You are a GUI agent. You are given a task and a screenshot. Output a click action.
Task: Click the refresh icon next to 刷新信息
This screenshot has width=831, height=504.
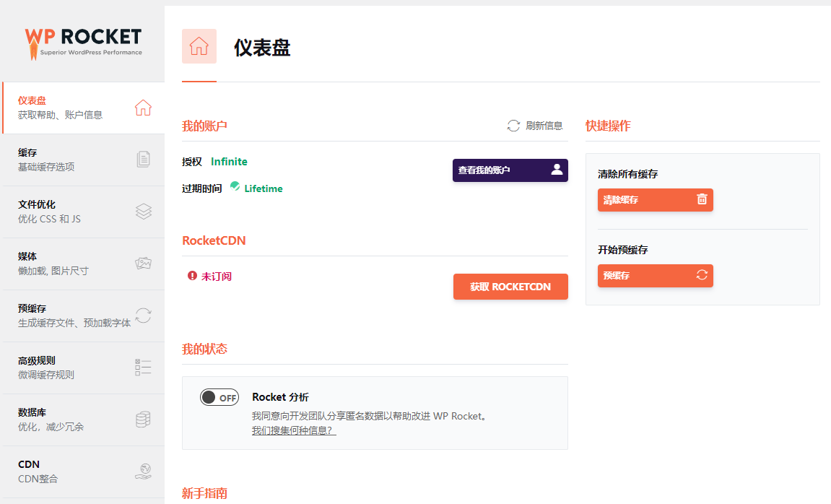513,126
